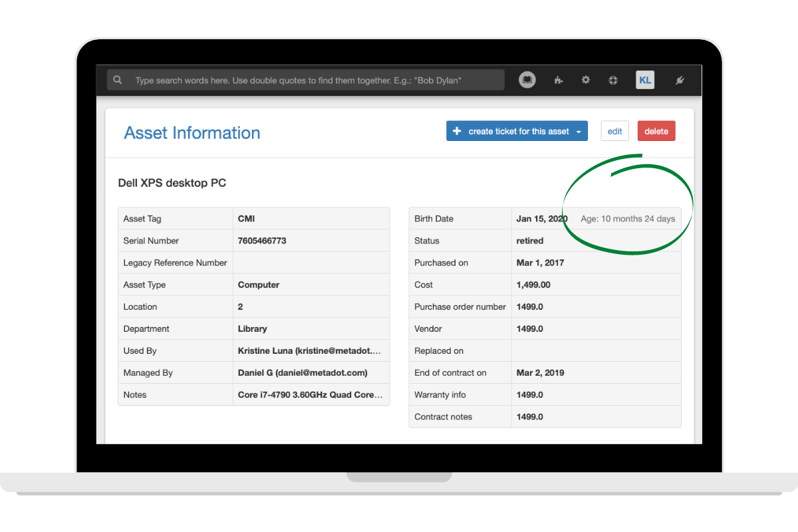Viewport: 798px width, 532px height.
Task: Open the KL user avatar menu
Action: pyautogui.click(x=645, y=80)
